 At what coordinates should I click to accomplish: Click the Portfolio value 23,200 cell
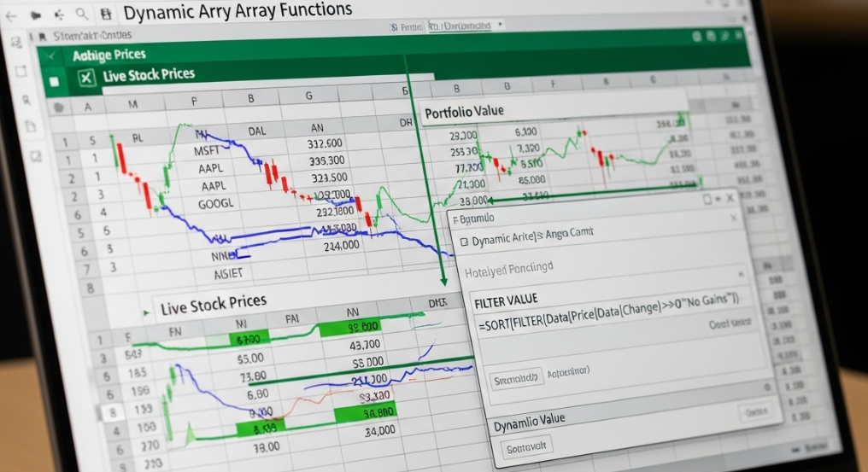pos(463,136)
